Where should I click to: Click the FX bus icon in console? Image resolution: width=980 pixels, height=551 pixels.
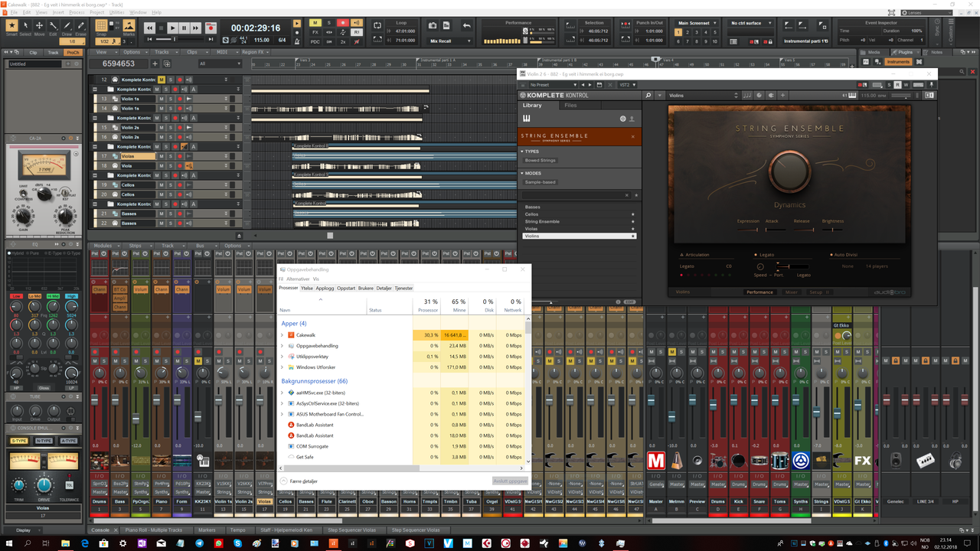tap(862, 461)
